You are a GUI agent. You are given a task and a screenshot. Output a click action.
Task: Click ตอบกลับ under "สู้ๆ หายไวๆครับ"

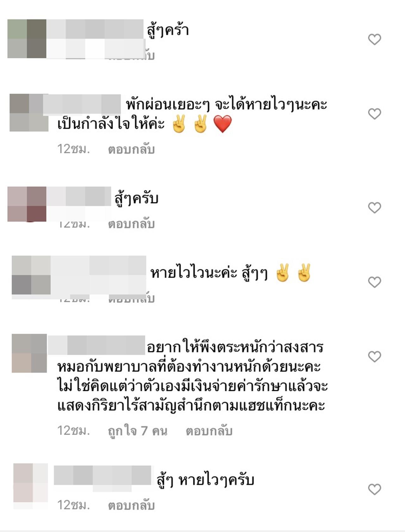click(131, 505)
